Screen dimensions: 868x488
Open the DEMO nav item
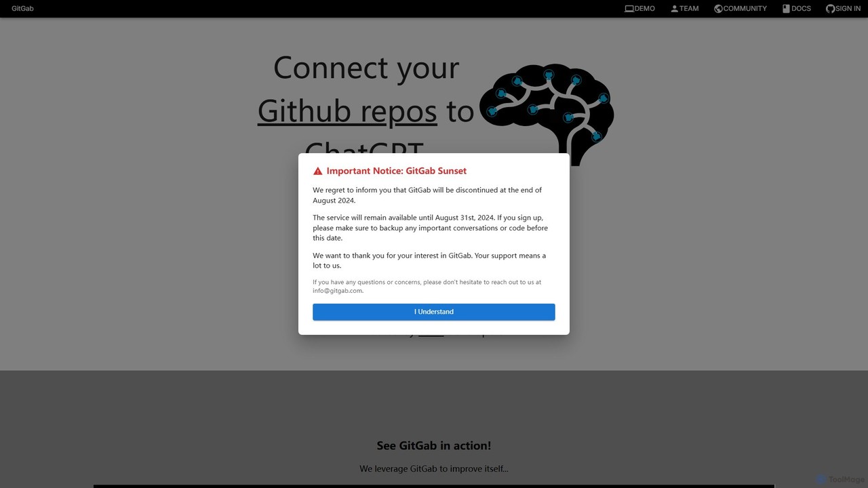[x=639, y=9]
